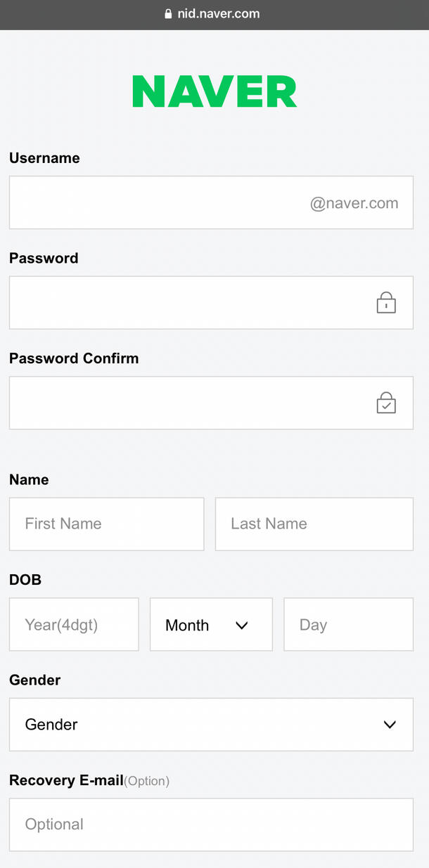The height and width of the screenshot is (868, 429).
Task: Tap the nid.naver.com URL in address bar
Action: tap(219, 14)
